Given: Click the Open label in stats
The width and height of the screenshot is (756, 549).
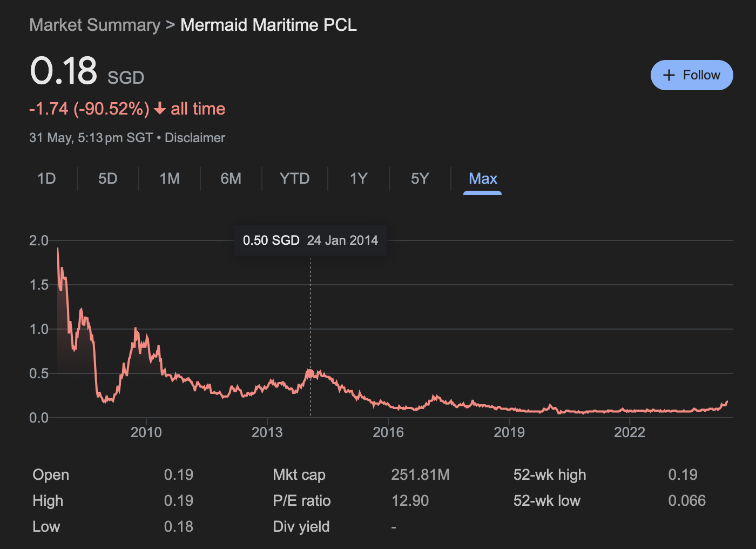Looking at the screenshot, I should (x=51, y=474).
